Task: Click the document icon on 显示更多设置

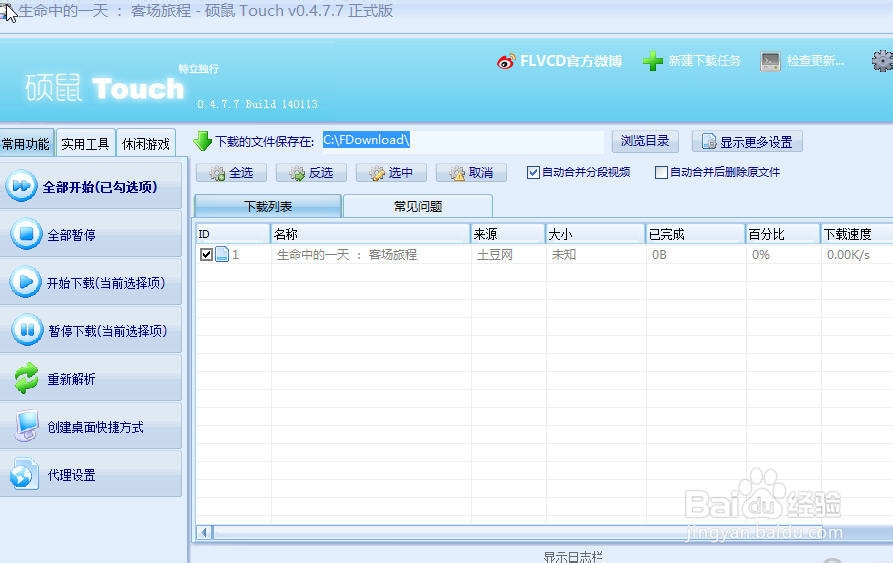Action: coord(709,141)
